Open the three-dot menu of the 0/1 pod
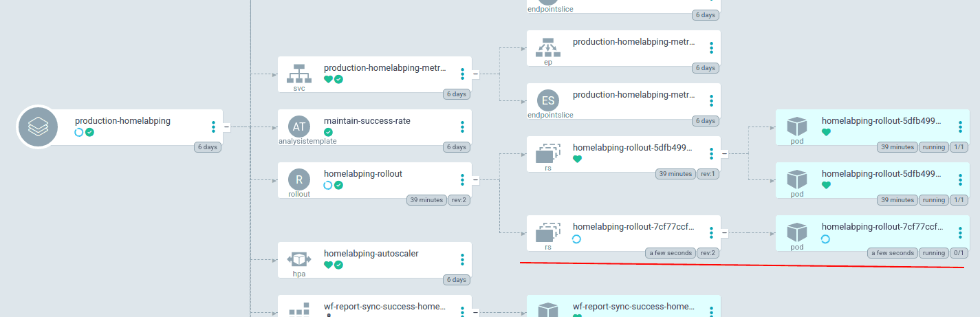This screenshot has width=980, height=317. pyautogui.click(x=960, y=233)
